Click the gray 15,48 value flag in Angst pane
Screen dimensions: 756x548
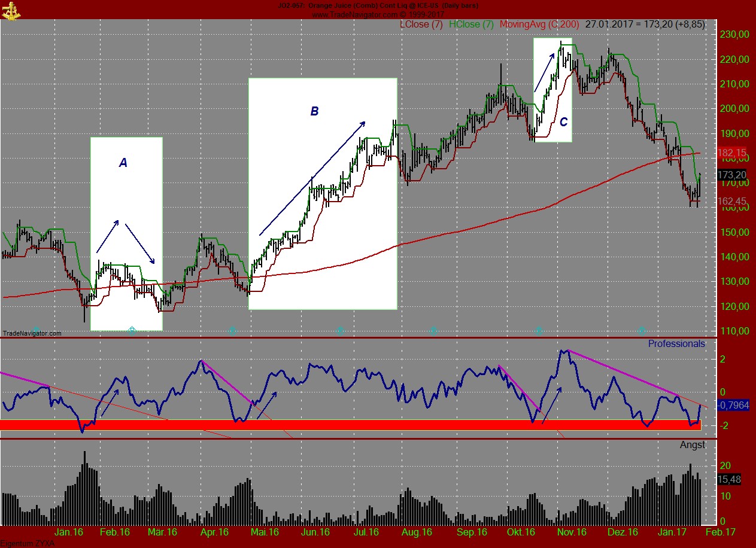pyautogui.click(x=730, y=478)
